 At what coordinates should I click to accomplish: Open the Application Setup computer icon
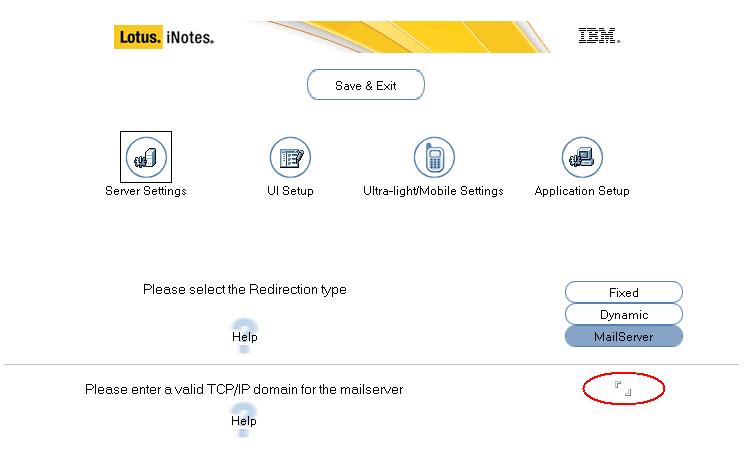[x=582, y=157]
